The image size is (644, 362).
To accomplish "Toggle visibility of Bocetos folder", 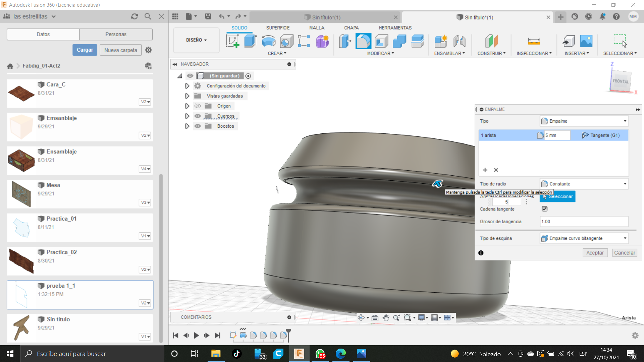I will 198,126.
